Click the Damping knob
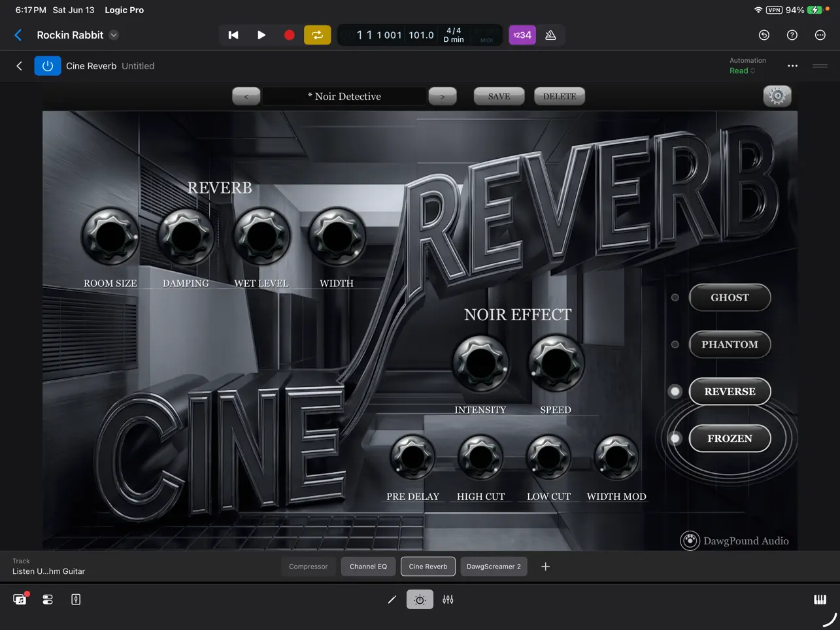 (x=186, y=236)
